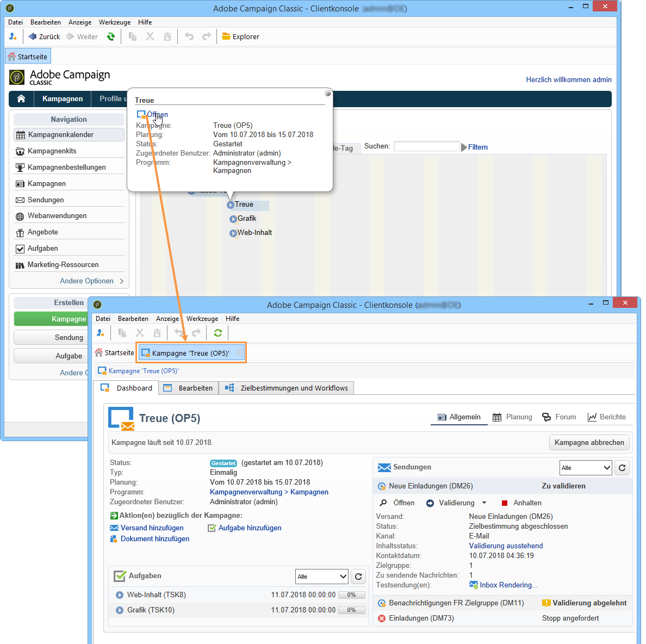Viewport: 646px width, 644px height.
Task: Switch to Startseite tab in the front window
Action: [115, 352]
